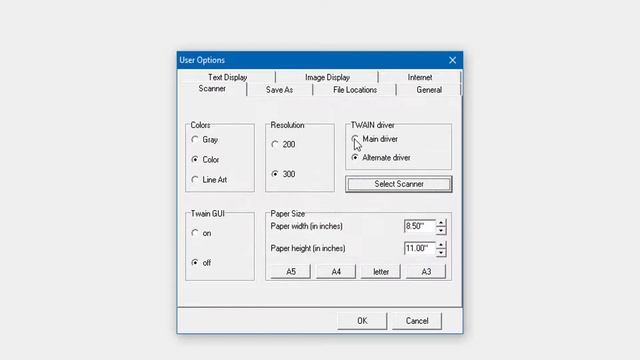Increase paper width with up arrow
The image size is (640, 360).
click(441, 223)
